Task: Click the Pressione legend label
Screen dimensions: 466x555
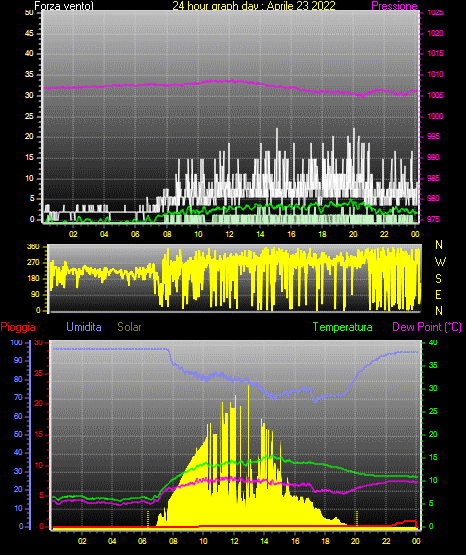Action: click(x=394, y=5)
